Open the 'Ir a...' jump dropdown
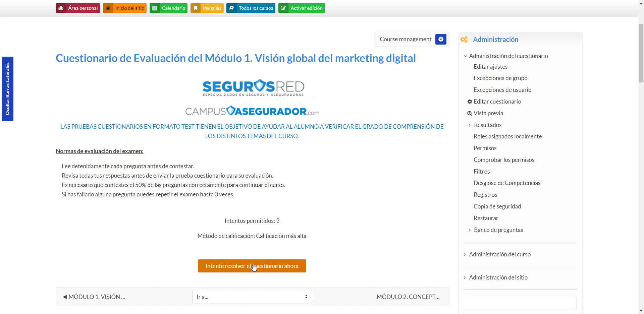The width and height of the screenshot is (644, 314). (x=252, y=297)
